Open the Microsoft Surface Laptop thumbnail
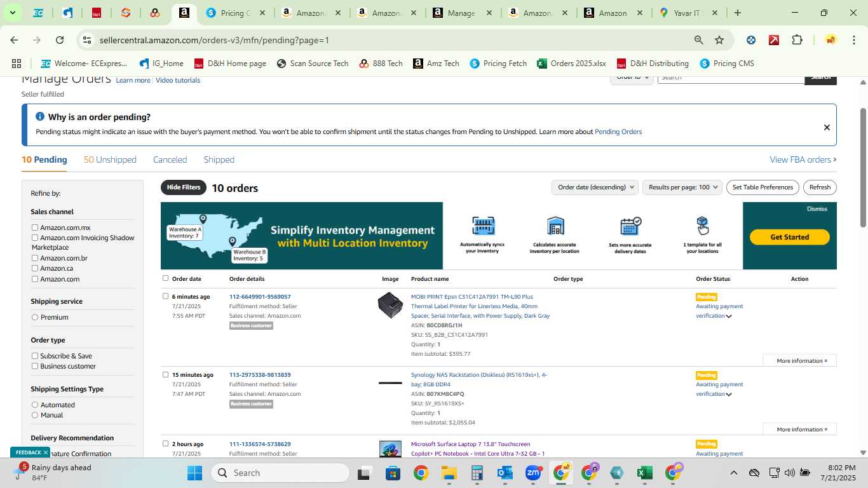This screenshot has height=488, width=868. pyautogui.click(x=390, y=449)
